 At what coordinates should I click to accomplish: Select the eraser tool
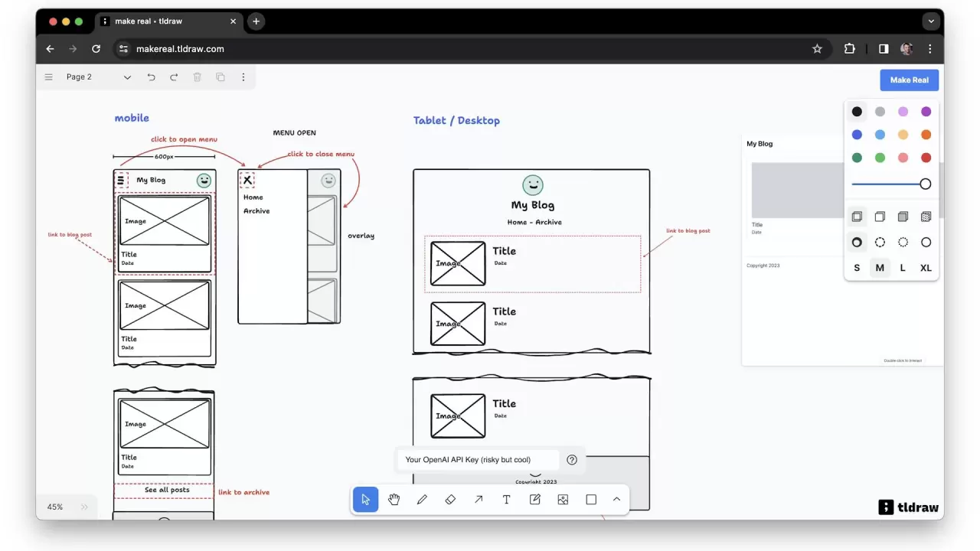pos(450,500)
